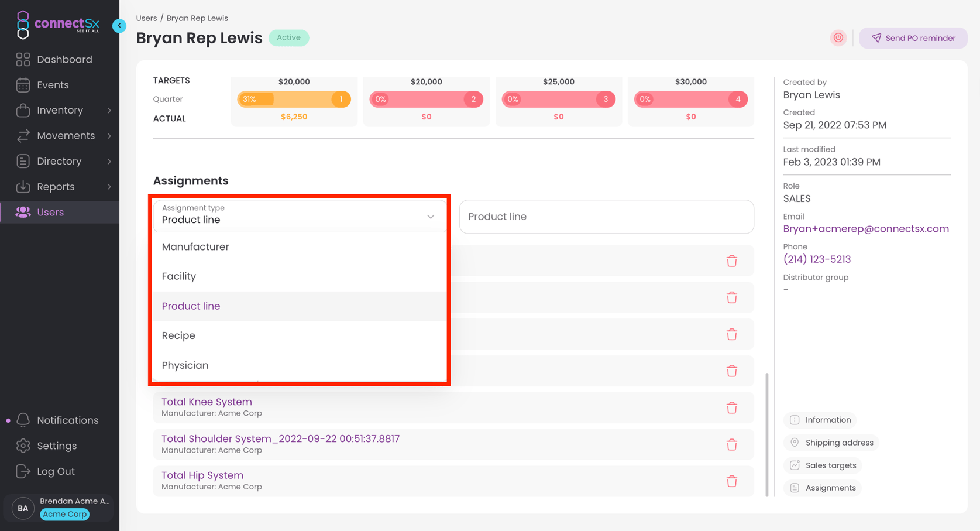Image resolution: width=980 pixels, height=531 pixels.
Task: Open the Sales targets panel
Action: (823, 465)
